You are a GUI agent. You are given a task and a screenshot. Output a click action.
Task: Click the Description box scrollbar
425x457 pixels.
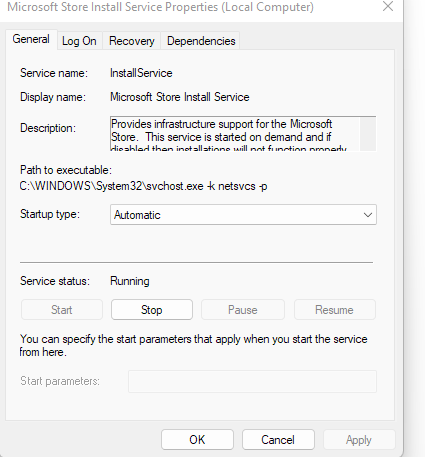tap(368, 134)
